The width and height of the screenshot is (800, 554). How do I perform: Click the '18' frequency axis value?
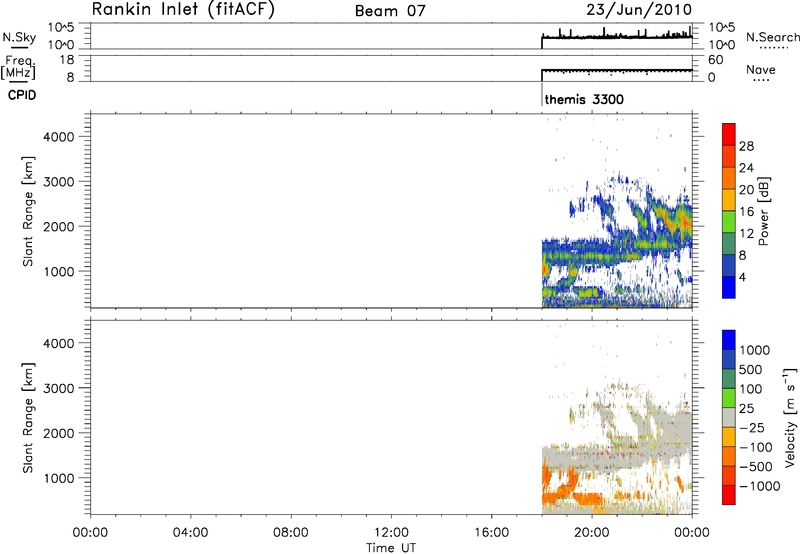(67, 60)
